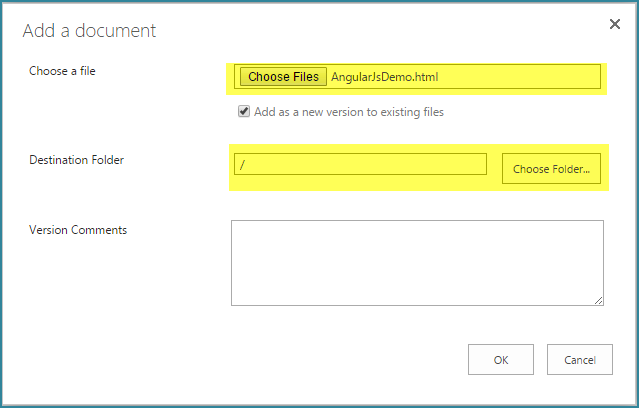Viewport: 639px width, 408px height.
Task: Close the Add a document dialog
Action: [x=615, y=24]
